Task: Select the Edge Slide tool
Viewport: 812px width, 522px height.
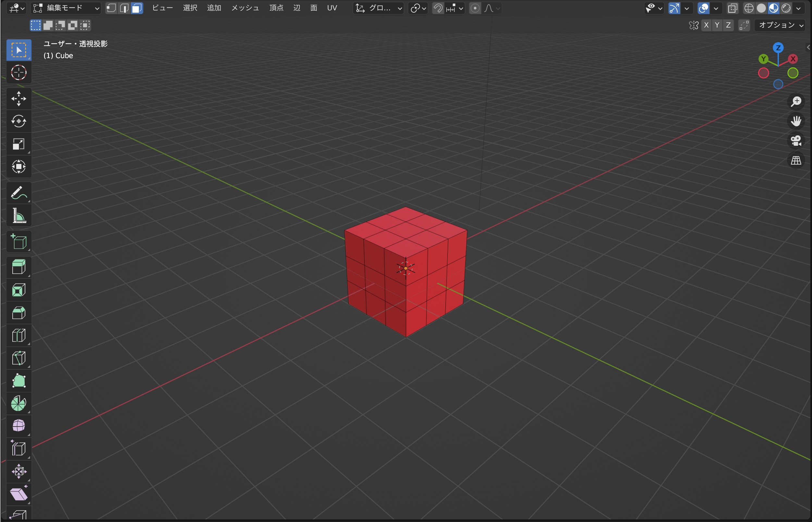Action: (x=18, y=449)
